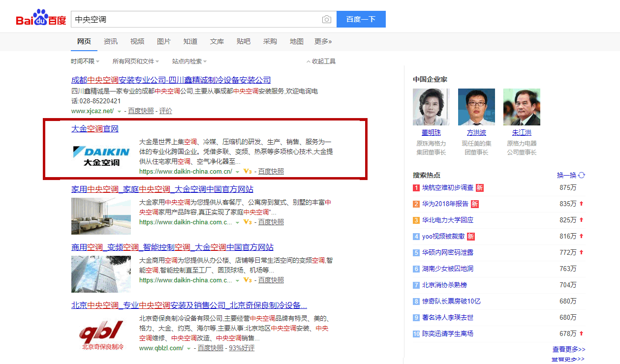Switch to 采购 tab
620x364 pixels.
[x=270, y=41]
